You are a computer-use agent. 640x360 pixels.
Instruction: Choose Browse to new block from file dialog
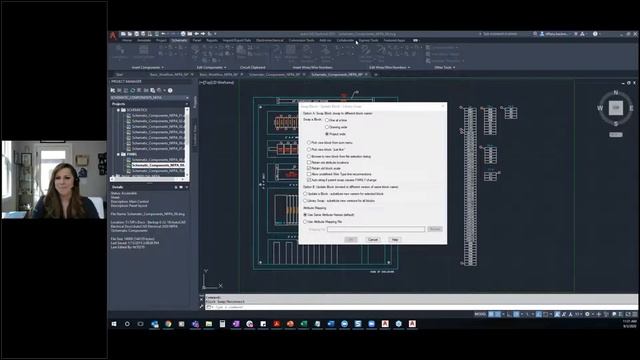click(x=309, y=156)
